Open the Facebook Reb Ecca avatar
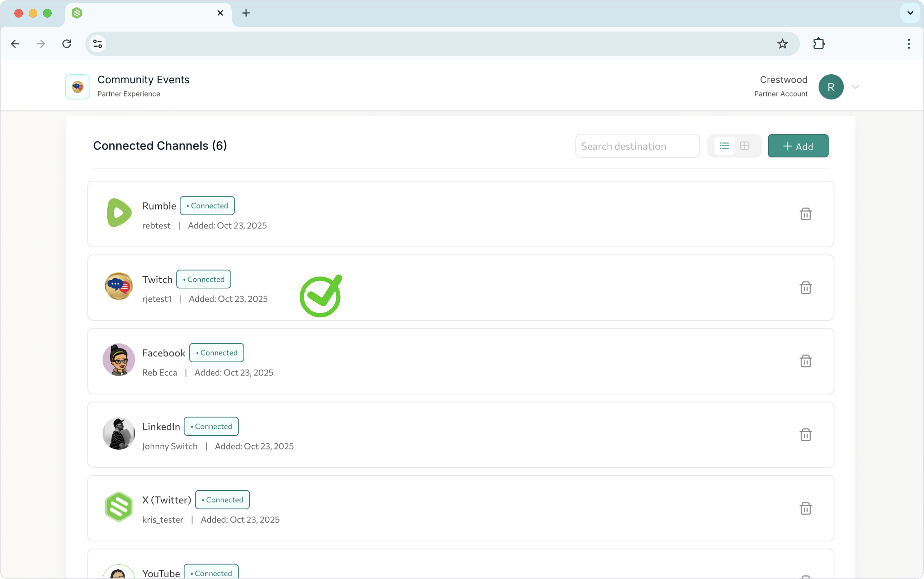 coord(119,359)
